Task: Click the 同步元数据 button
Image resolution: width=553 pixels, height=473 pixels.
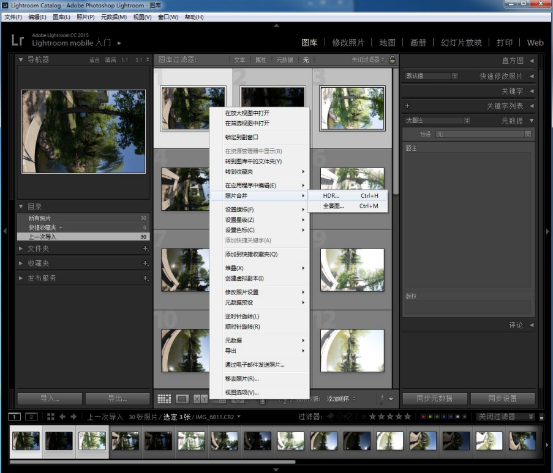Action: pyautogui.click(x=434, y=399)
